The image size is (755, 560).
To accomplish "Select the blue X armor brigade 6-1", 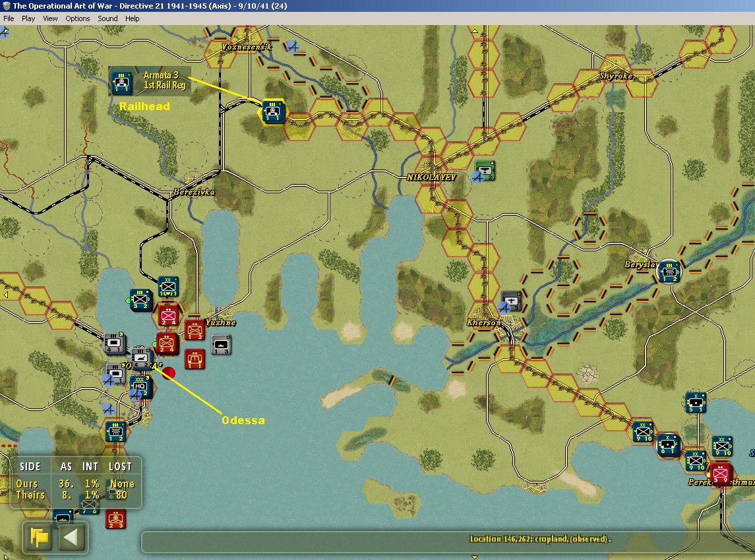I will [669, 445].
